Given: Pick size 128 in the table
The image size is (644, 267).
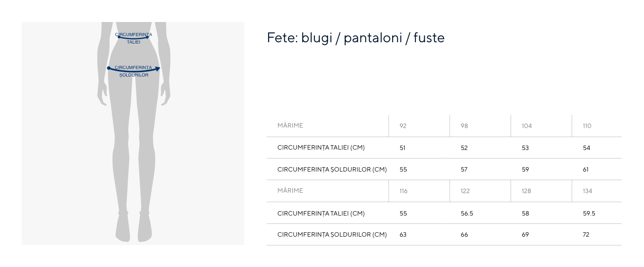Looking at the screenshot, I should click(526, 191).
